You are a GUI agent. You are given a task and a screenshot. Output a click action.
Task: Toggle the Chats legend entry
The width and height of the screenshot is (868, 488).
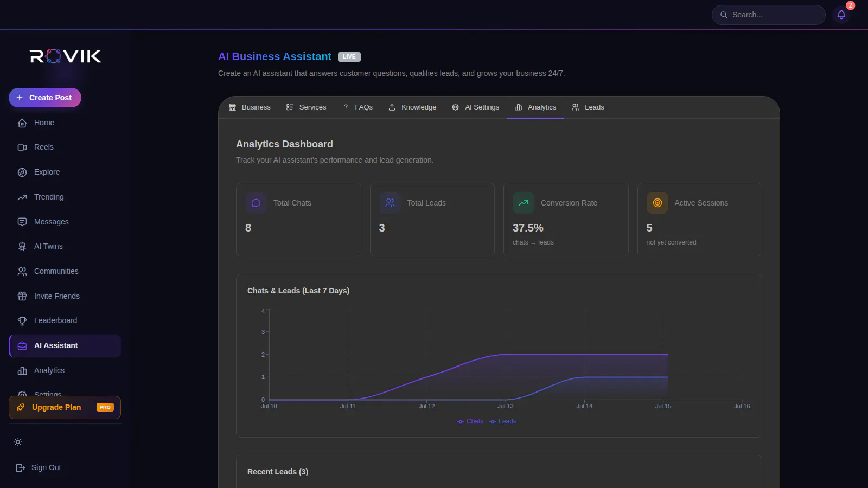(470, 421)
